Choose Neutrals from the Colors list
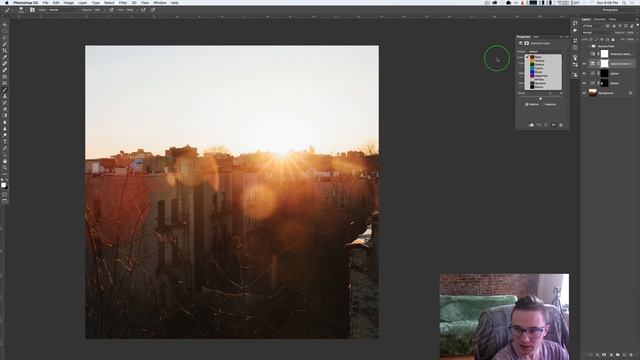This screenshot has height=360, width=640. pos(544,83)
